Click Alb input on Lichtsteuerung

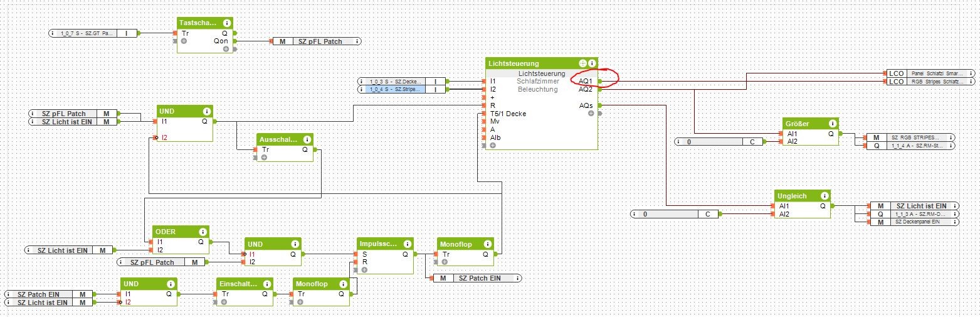click(x=494, y=137)
